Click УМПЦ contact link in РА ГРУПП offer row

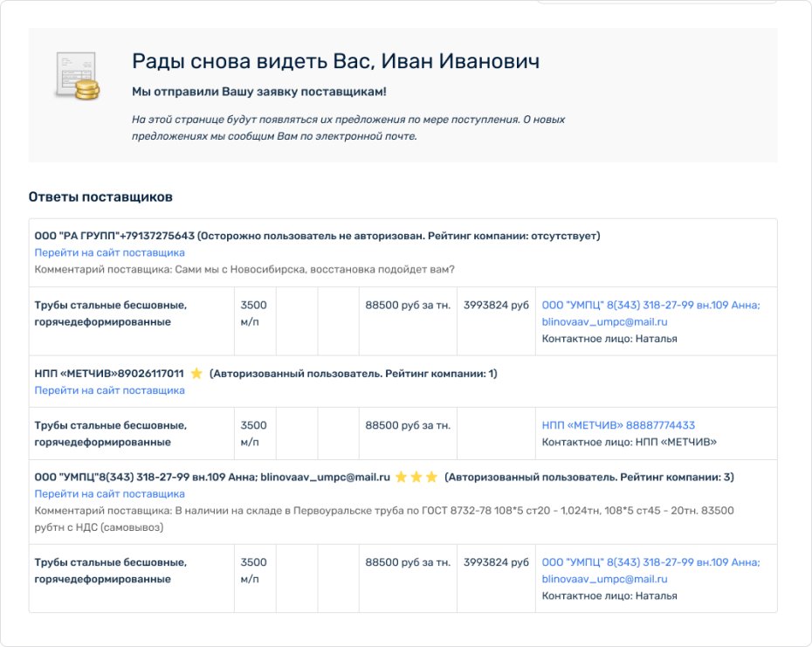(650, 313)
